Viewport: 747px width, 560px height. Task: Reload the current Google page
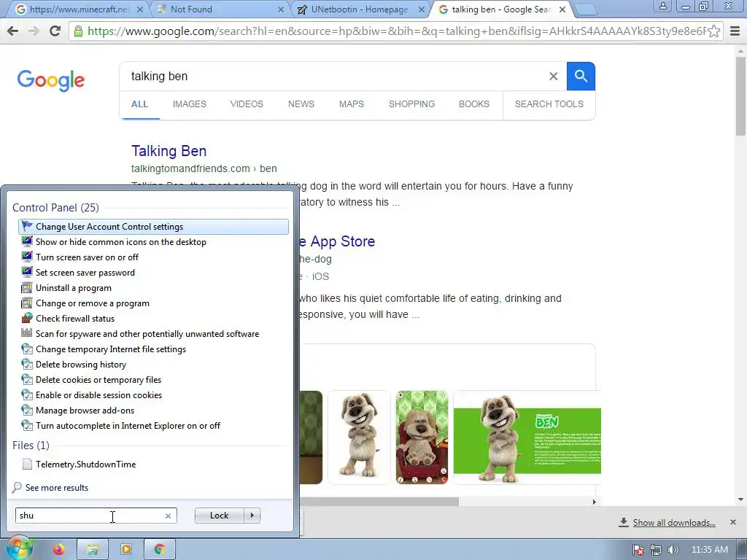pos(55,31)
